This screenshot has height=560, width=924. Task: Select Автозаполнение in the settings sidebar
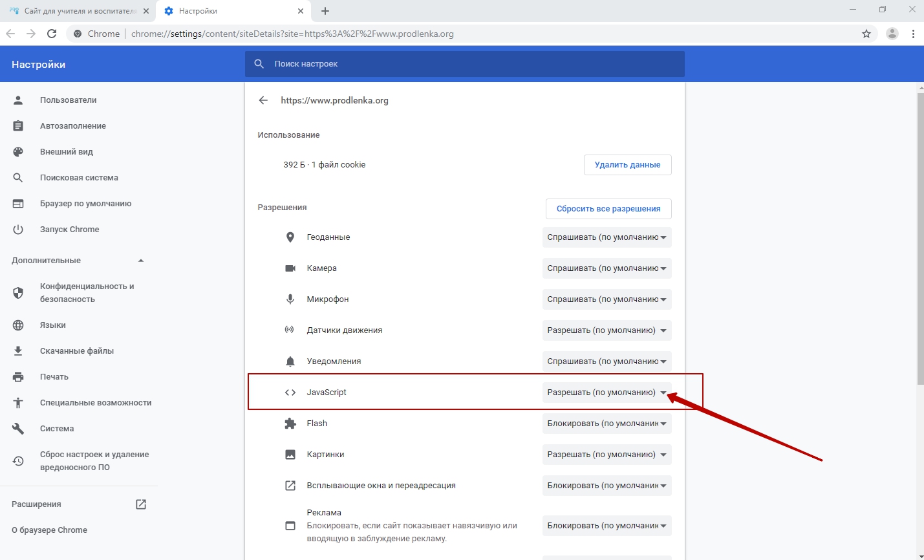(x=73, y=126)
